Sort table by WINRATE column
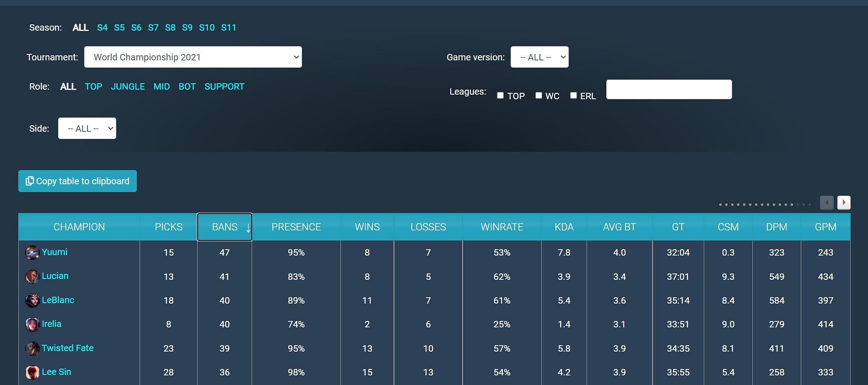The width and height of the screenshot is (868, 385). click(x=502, y=227)
